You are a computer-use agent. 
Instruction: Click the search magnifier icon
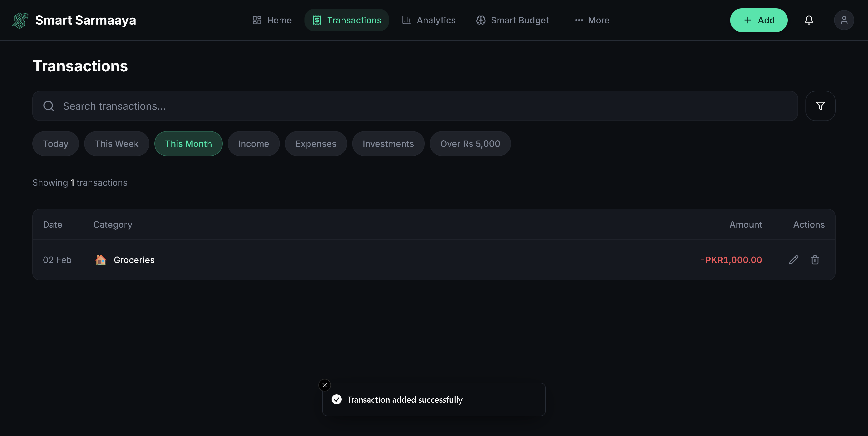point(49,106)
